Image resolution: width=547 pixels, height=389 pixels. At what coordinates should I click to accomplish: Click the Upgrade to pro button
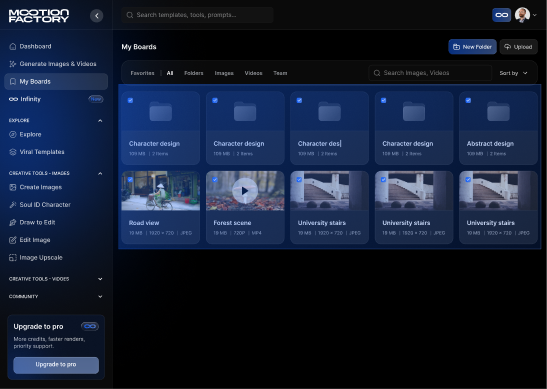click(x=56, y=365)
